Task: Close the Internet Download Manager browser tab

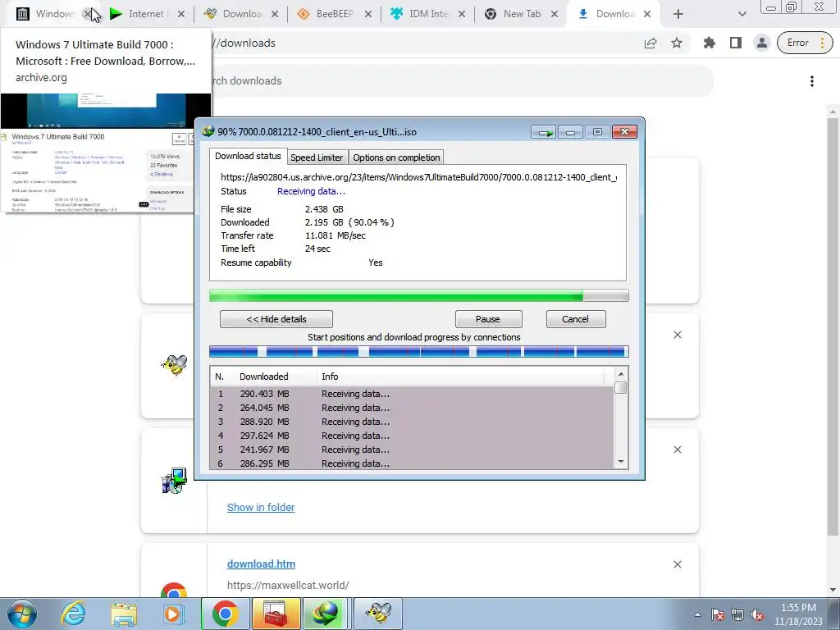Action: (x=181, y=15)
